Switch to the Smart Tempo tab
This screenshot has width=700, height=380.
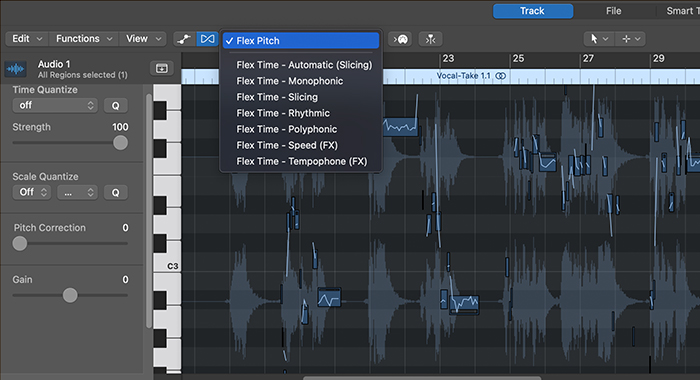click(683, 11)
